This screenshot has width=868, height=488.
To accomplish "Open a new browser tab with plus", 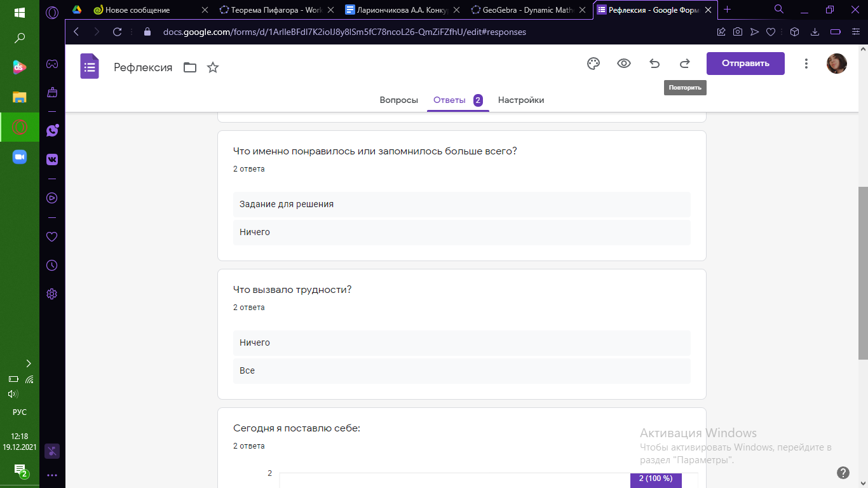I will tap(728, 10).
